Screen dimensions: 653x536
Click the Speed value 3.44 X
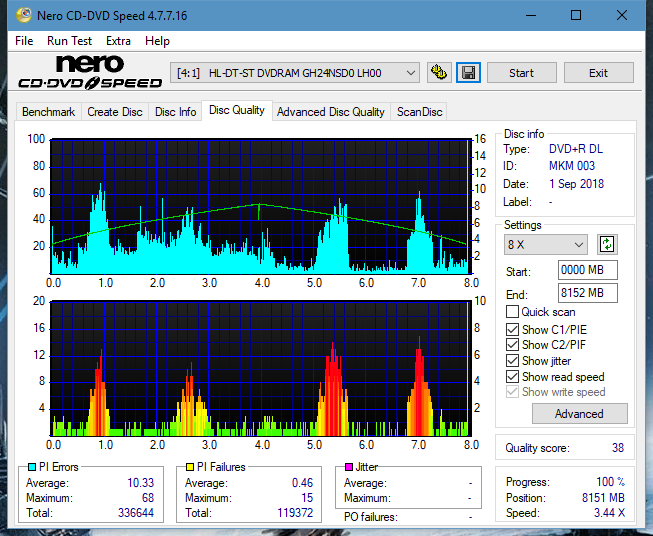(x=609, y=512)
